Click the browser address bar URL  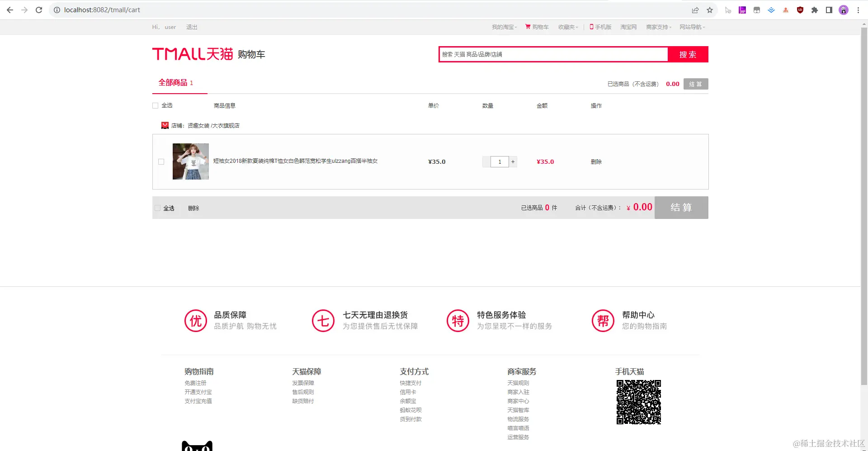102,10
